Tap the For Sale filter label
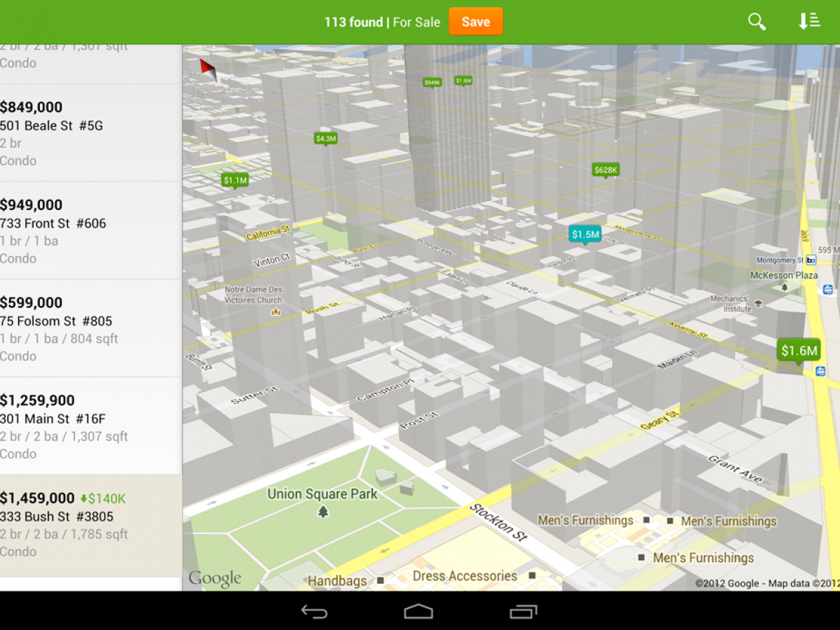840x630 pixels. [416, 22]
